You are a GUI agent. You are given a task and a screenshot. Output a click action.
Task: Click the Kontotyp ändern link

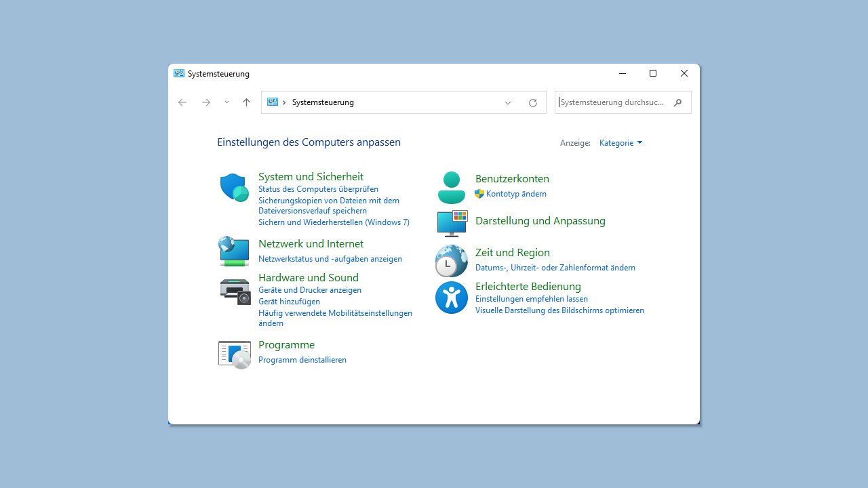click(516, 194)
